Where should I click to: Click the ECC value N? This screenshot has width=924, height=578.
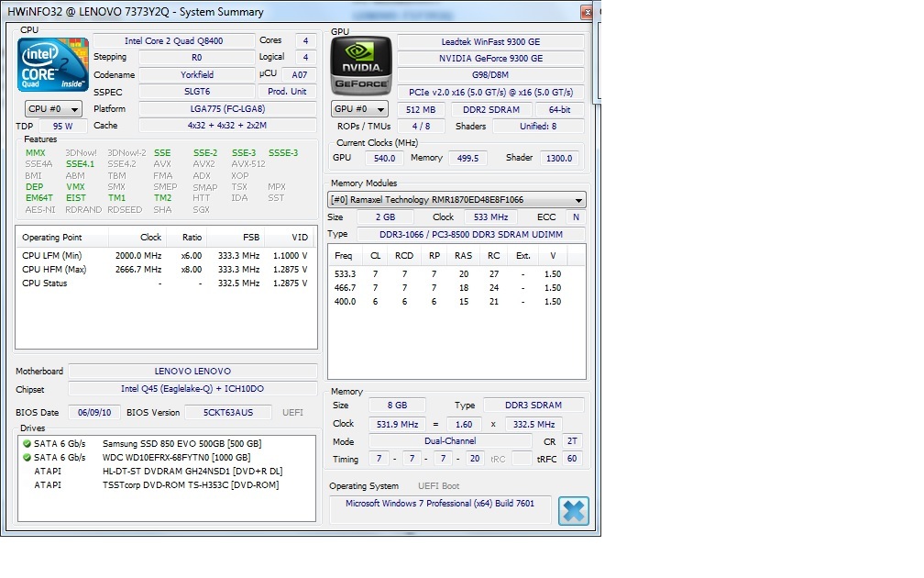576,217
